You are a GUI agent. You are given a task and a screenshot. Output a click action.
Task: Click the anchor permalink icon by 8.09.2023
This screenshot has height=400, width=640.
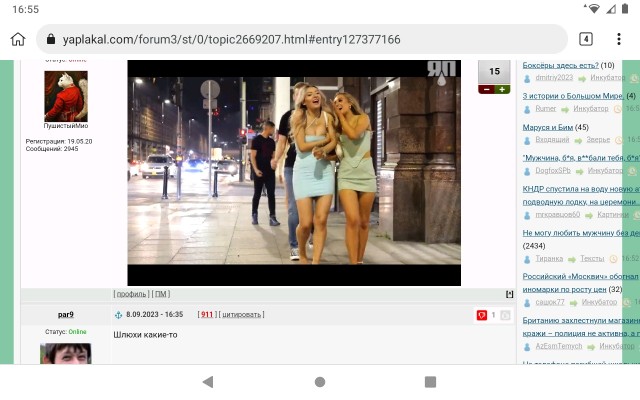point(118,315)
